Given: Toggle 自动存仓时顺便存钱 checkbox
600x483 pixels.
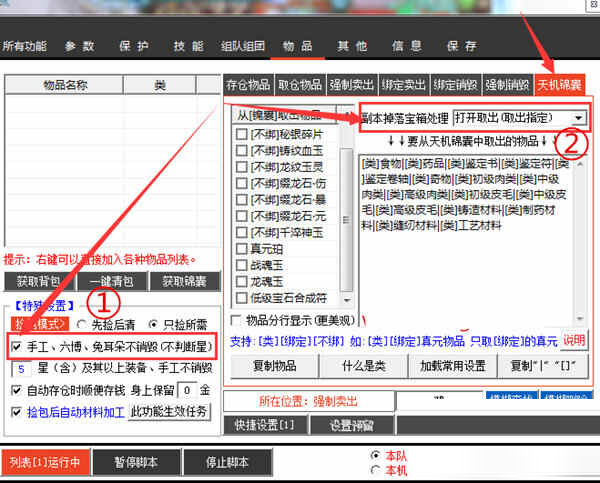Looking at the screenshot, I should click(16, 391).
